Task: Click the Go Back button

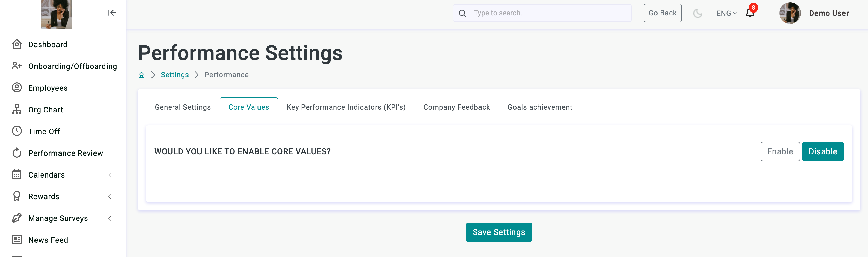Action: pyautogui.click(x=662, y=13)
